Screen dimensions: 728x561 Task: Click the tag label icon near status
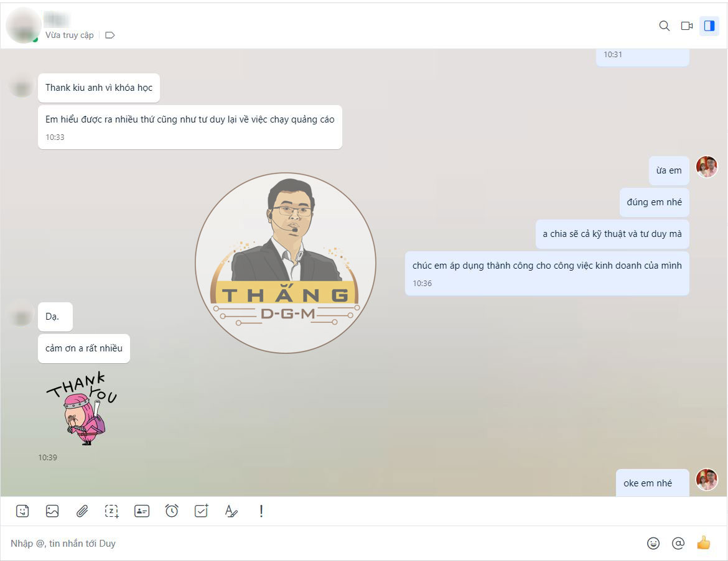point(110,35)
